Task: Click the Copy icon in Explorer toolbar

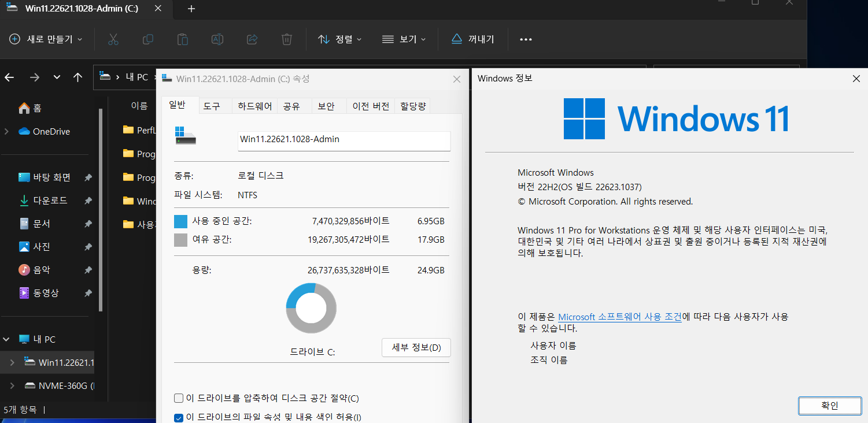Action: click(148, 39)
